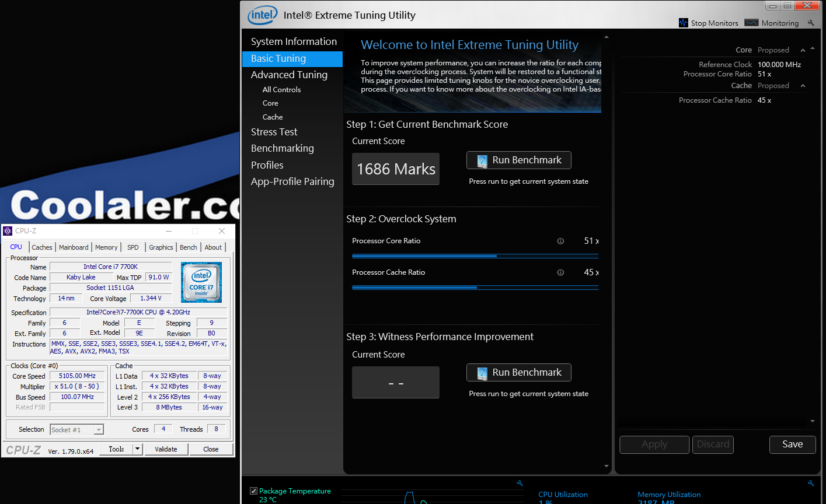Image resolution: width=826 pixels, height=504 pixels.
Task: Click the Save button
Action: click(x=792, y=444)
